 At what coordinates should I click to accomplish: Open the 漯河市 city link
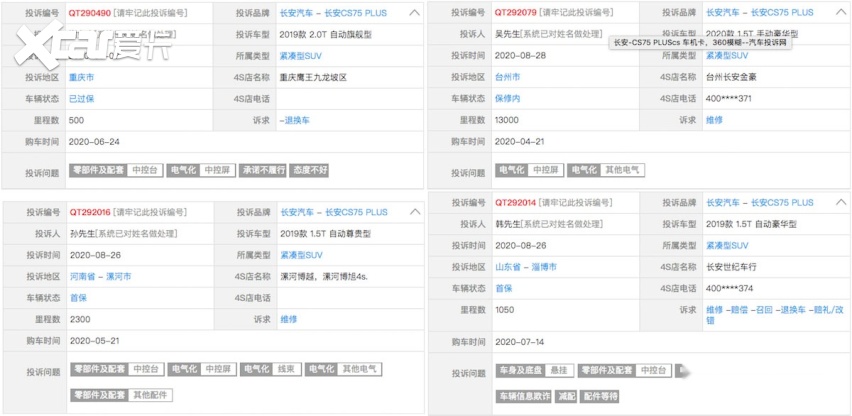(118, 276)
